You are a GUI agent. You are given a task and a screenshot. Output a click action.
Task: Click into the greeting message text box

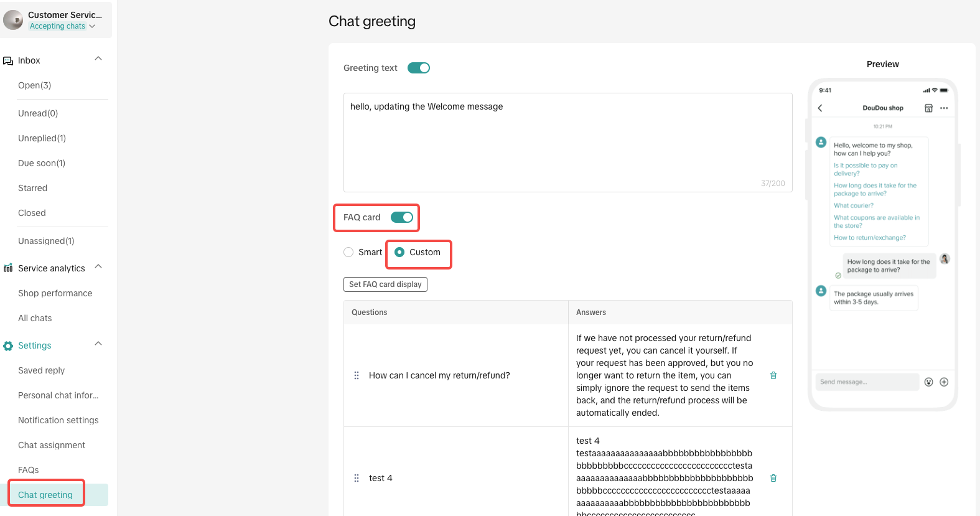coord(567,143)
